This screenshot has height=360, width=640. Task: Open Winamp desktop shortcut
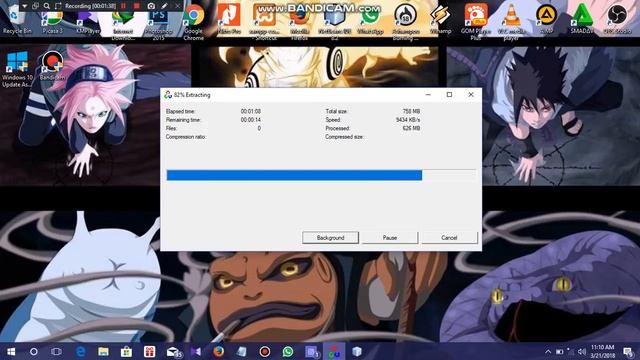[x=440, y=20]
